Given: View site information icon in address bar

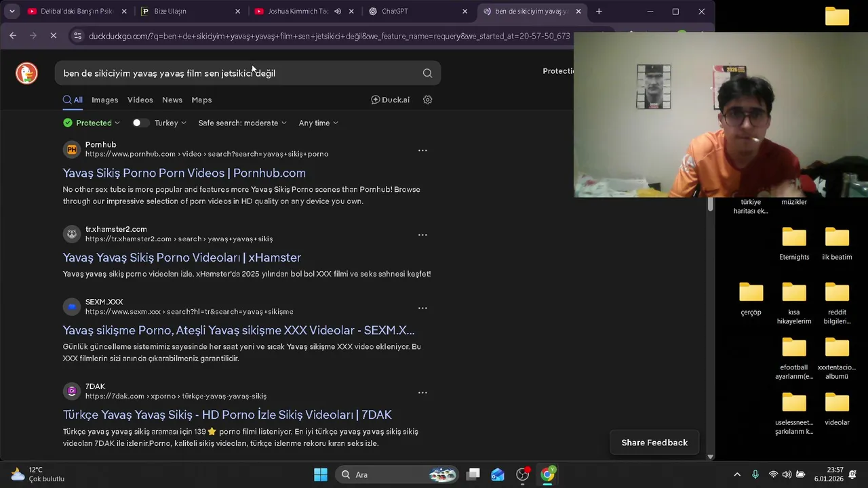Looking at the screenshot, I should pos(77,36).
